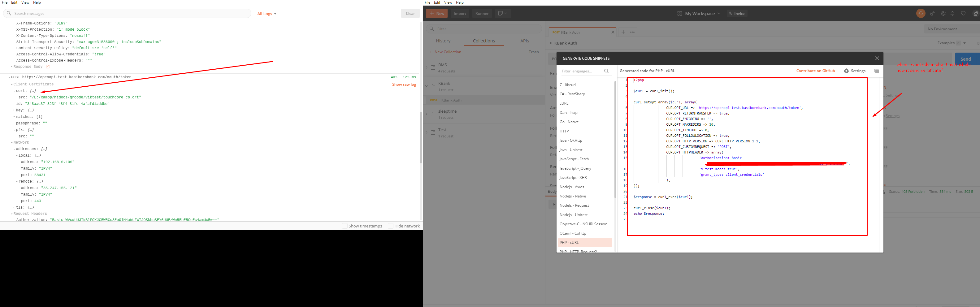Image resolution: width=980 pixels, height=307 pixels.
Task: Open notifications via the bell icon
Action: 953,13
